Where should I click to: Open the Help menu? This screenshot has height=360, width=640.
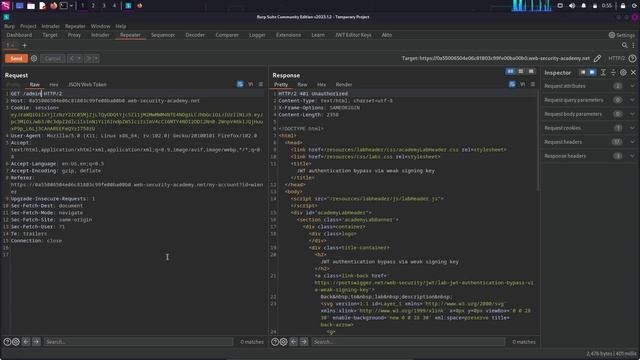121,26
